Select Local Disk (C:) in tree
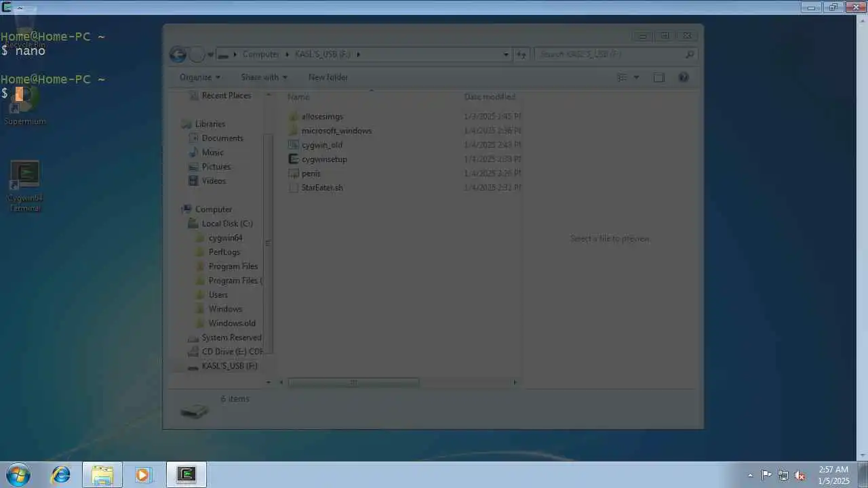 226,224
